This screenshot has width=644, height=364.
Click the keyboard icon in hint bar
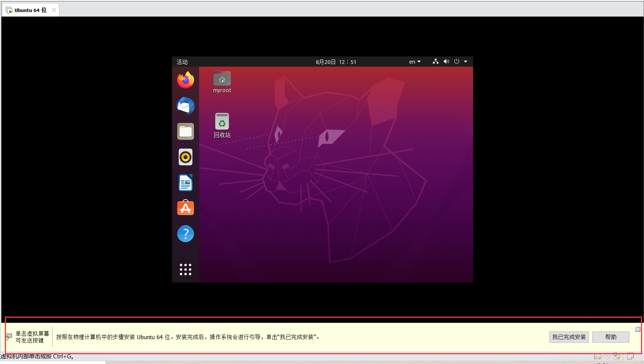tap(9, 337)
